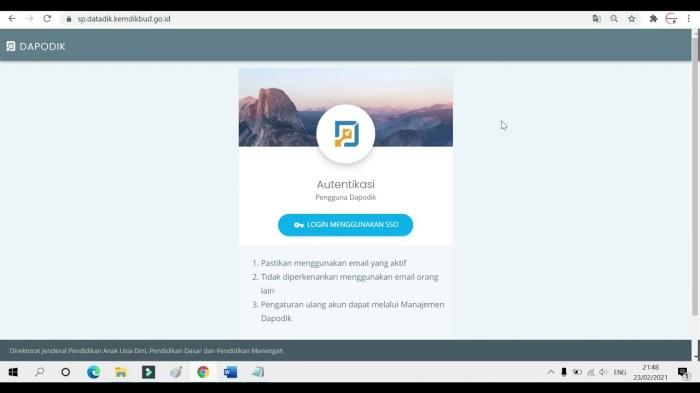This screenshot has width=700, height=393.
Task: Click the zoom magnifier icon in address bar
Action: [614, 19]
